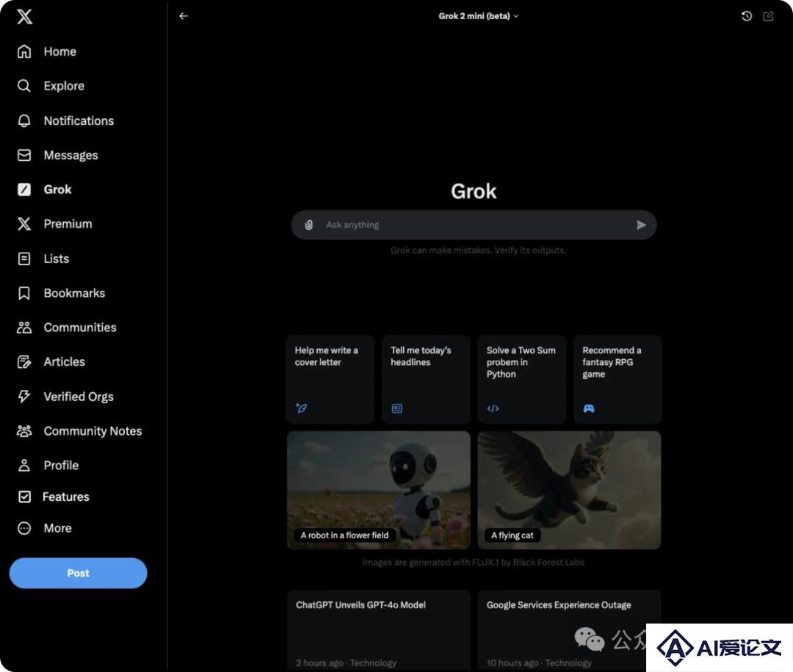
Task: Select the flying cat image
Action: pyautogui.click(x=570, y=490)
